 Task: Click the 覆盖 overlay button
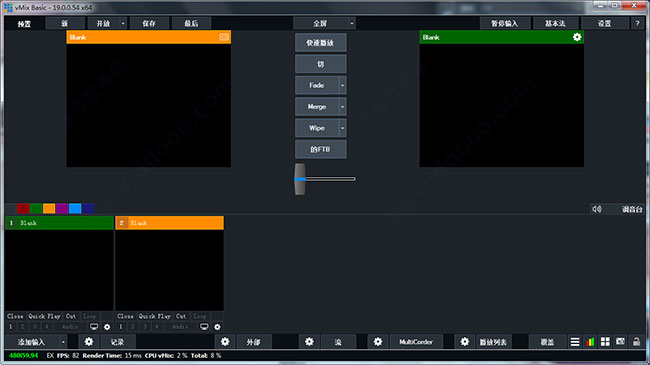coord(547,342)
